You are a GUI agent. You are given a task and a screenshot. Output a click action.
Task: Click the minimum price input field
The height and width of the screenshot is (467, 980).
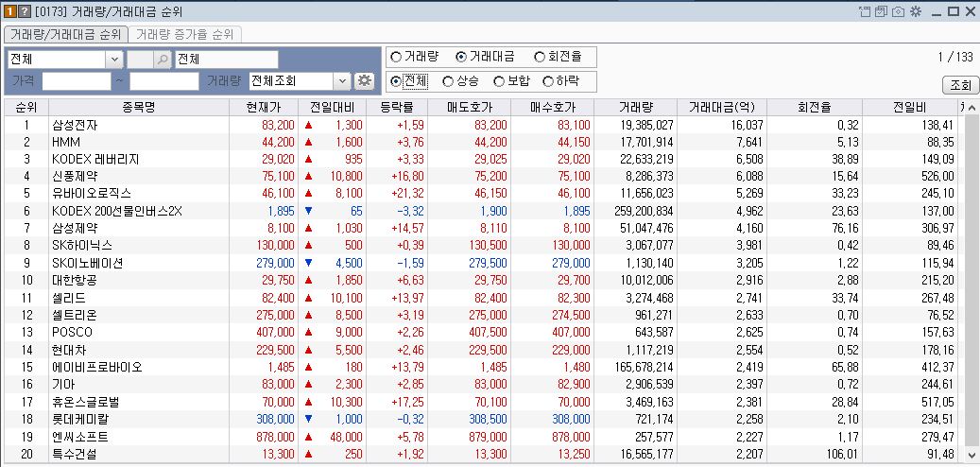[77, 80]
